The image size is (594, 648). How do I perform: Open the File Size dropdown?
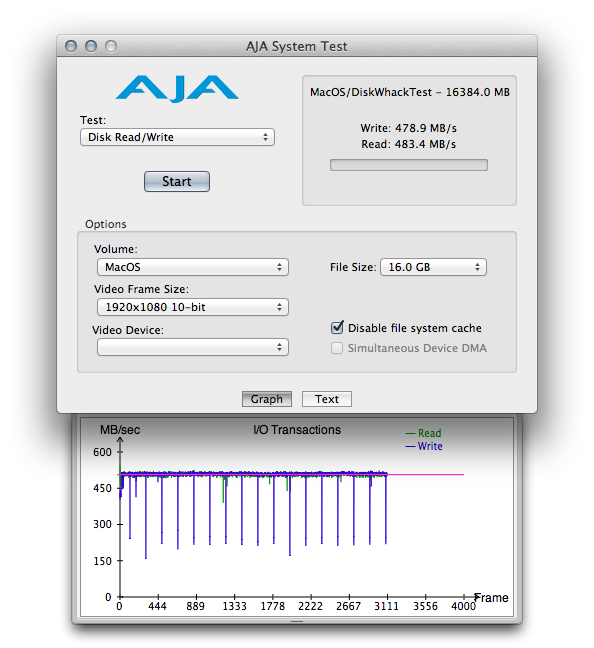[433, 267]
